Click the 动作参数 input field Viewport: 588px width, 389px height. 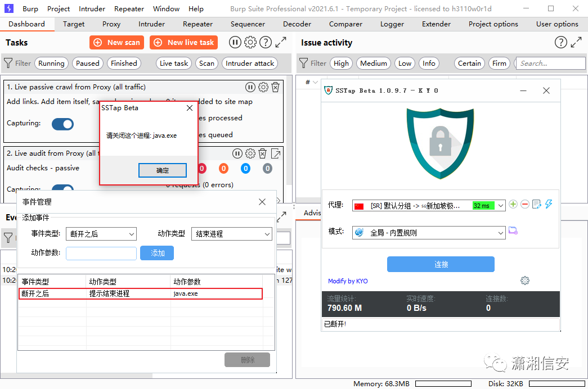[101, 254]
